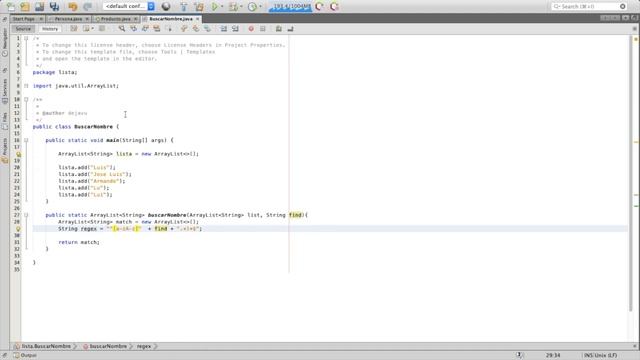This screenshot has width=640, height=360.
Task: Click the Find Previous Occurrence icon
Action: coord(133,29)
